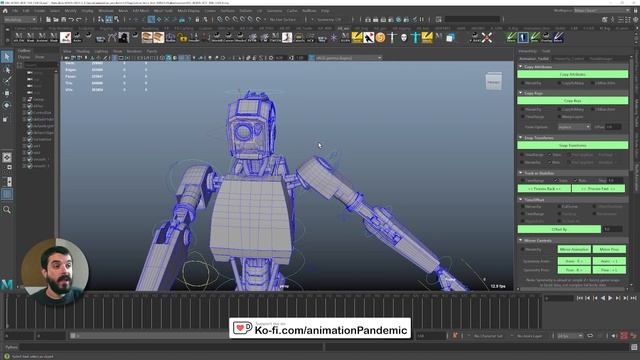Toggle Trans checkbox under Snap Transforms
The width and height of the screenshot is (640, 360).
[x=550, y=155]
